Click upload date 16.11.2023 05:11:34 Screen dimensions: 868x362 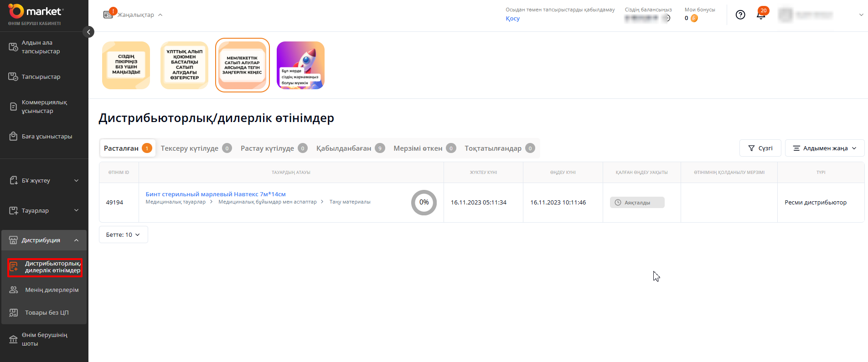pyautogui.click(x=479, y=203)
